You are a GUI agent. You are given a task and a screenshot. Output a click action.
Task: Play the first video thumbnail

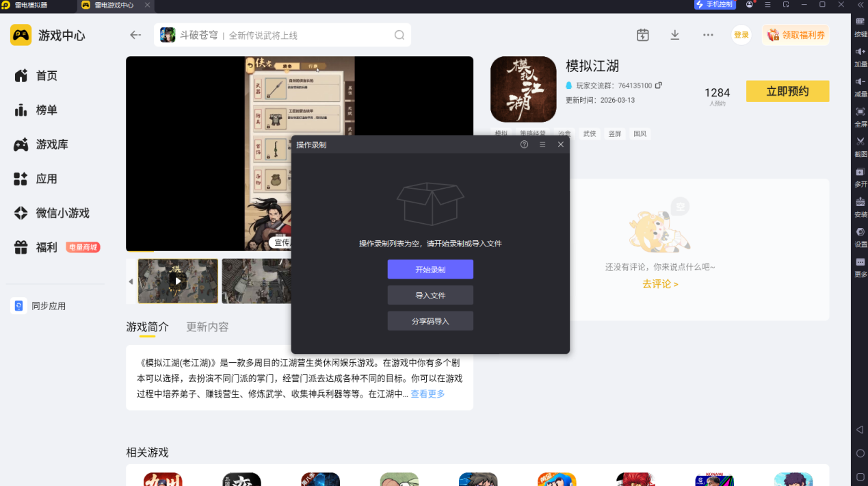tap(178, 281)
